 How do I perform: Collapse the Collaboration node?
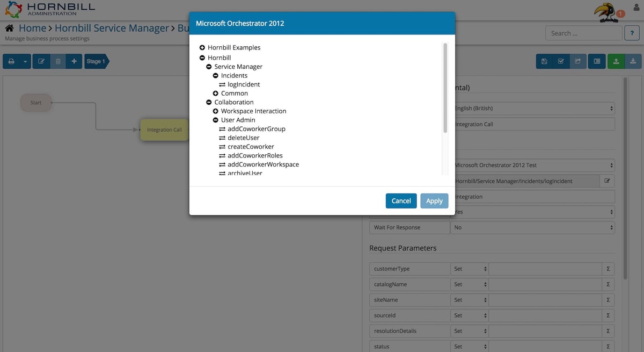(x=208, y=102)
